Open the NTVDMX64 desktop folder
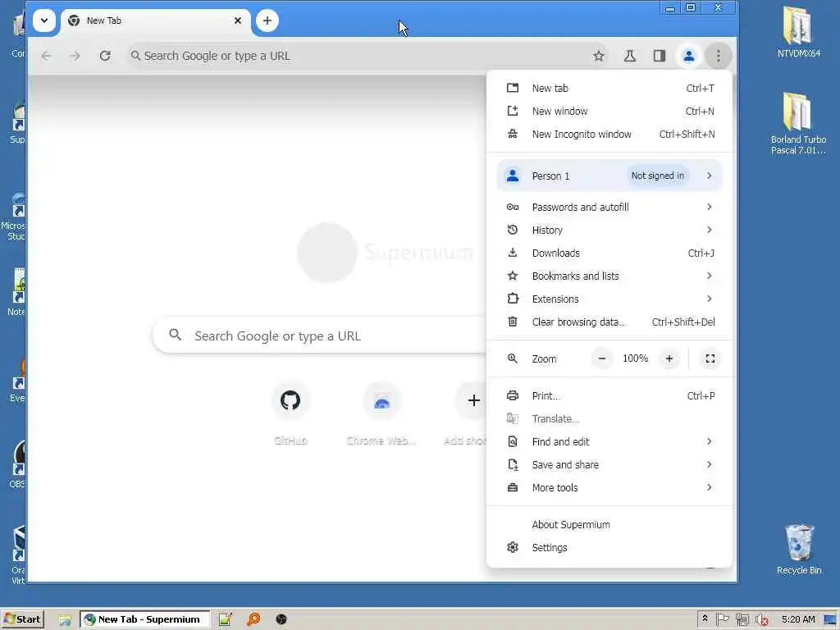Image resolution: width=840 pixels, height=630 pixels. tap(798, 32)
